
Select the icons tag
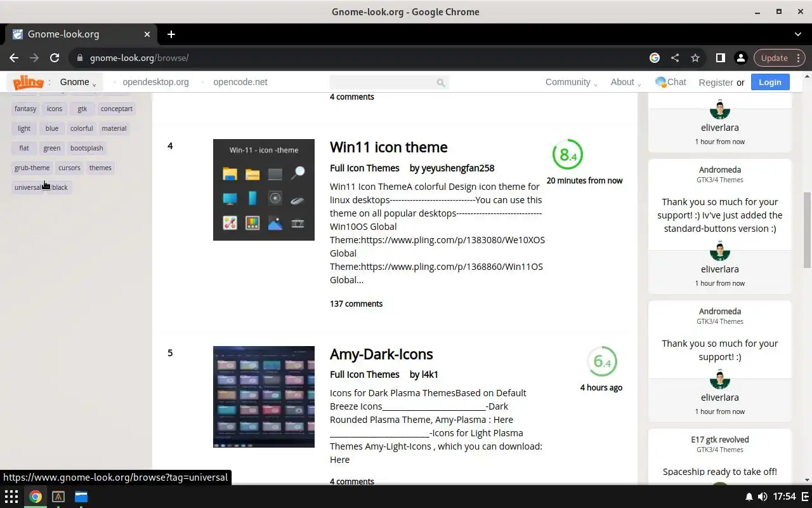pyautogui.click(x=55, y=109)
